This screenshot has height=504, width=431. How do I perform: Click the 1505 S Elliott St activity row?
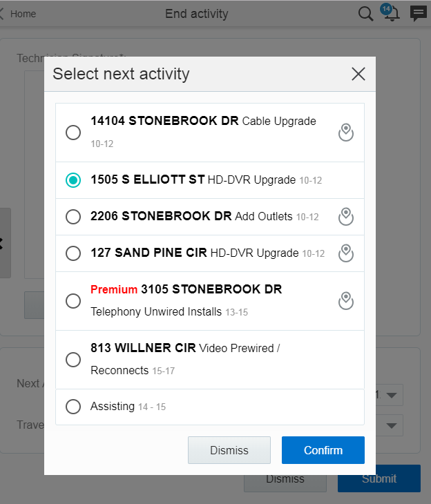(207, 180)
